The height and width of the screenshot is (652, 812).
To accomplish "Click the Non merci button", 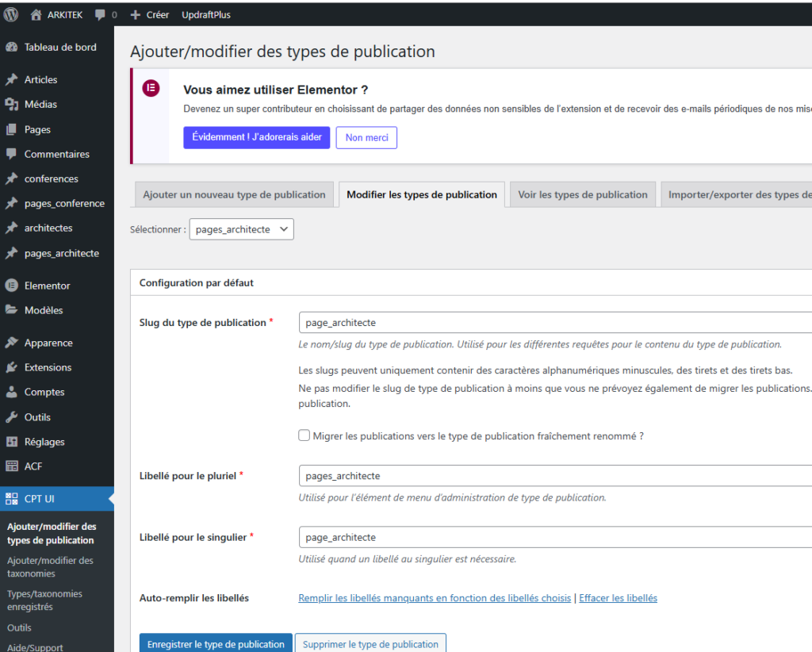I will pyautogui.click(x=366, y=137).
